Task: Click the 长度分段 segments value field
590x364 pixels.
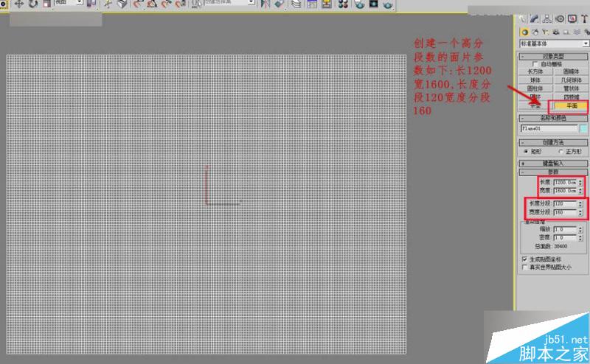Action: (566, 204)
